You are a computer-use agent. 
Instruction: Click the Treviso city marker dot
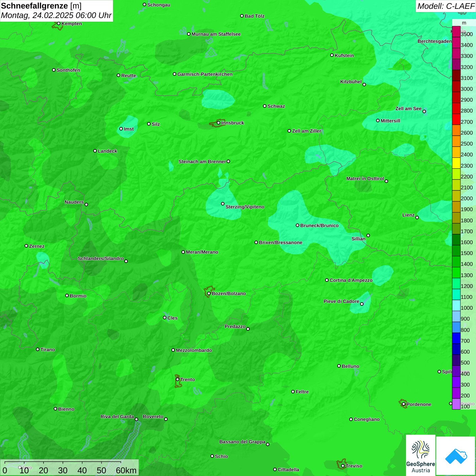pos(343,466)
